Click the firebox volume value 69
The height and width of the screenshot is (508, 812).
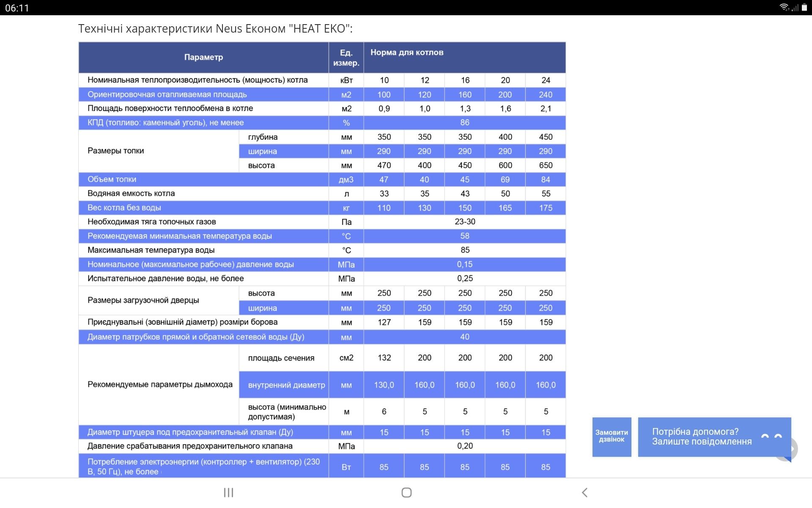tap(505, 179)
